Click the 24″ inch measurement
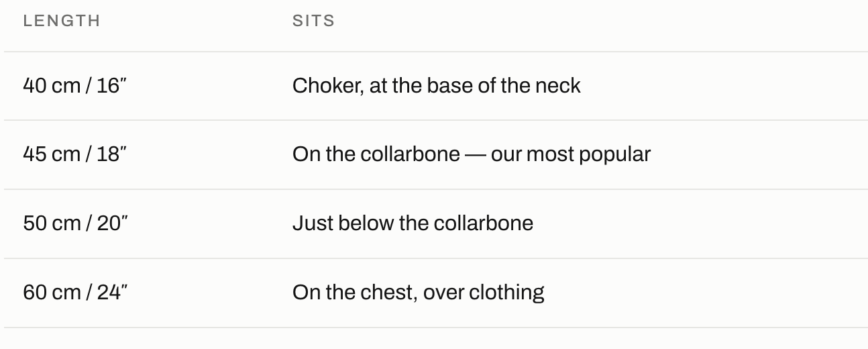This screenshot has height=349, width=868. click(113, 292)
